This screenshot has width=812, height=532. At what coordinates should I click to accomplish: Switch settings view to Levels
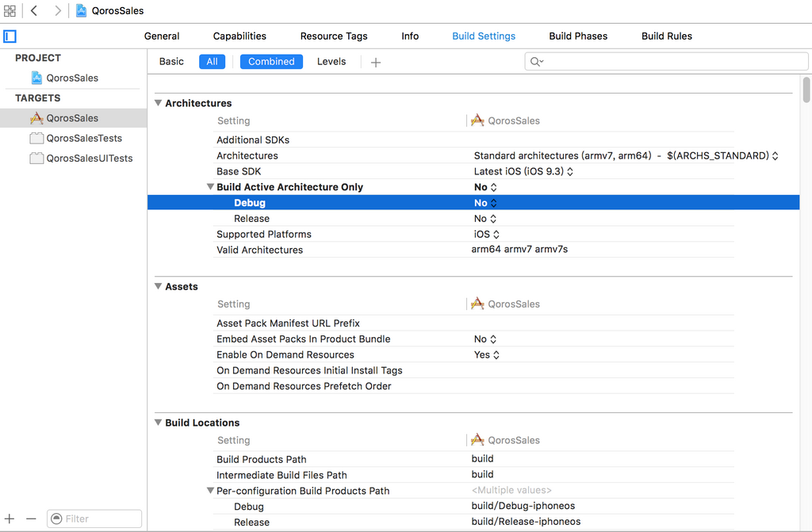point(331,62)
